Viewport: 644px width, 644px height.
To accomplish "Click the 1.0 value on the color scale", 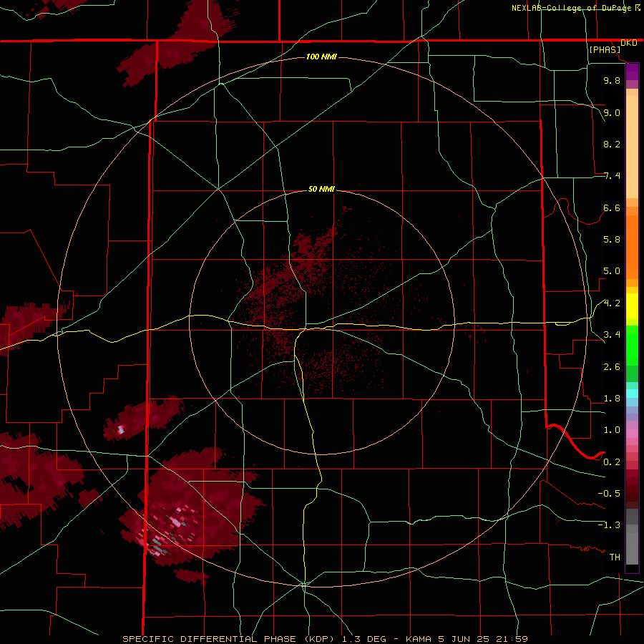I will click(612, 430).
